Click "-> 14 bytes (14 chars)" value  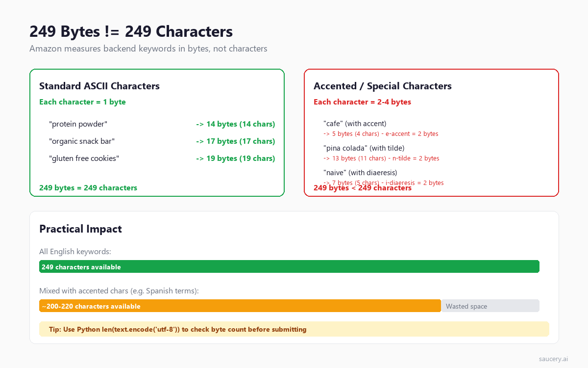click(x=235, y=124)
